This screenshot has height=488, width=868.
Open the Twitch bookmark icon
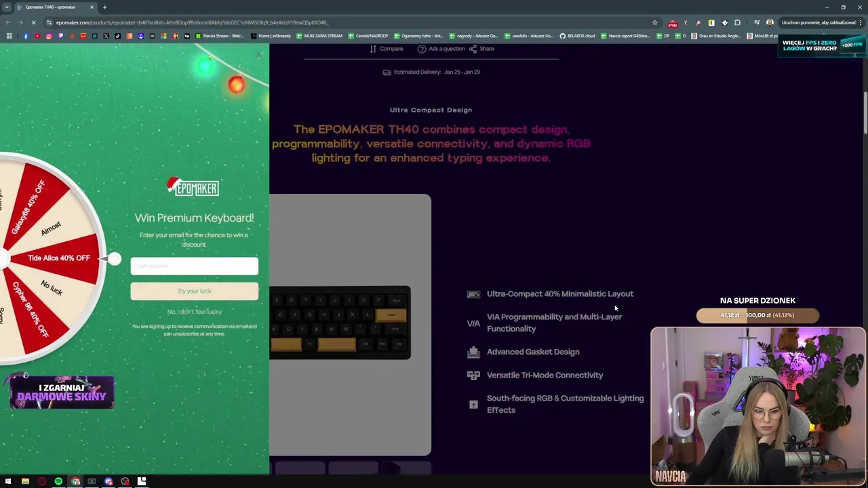tap(60, 36)
